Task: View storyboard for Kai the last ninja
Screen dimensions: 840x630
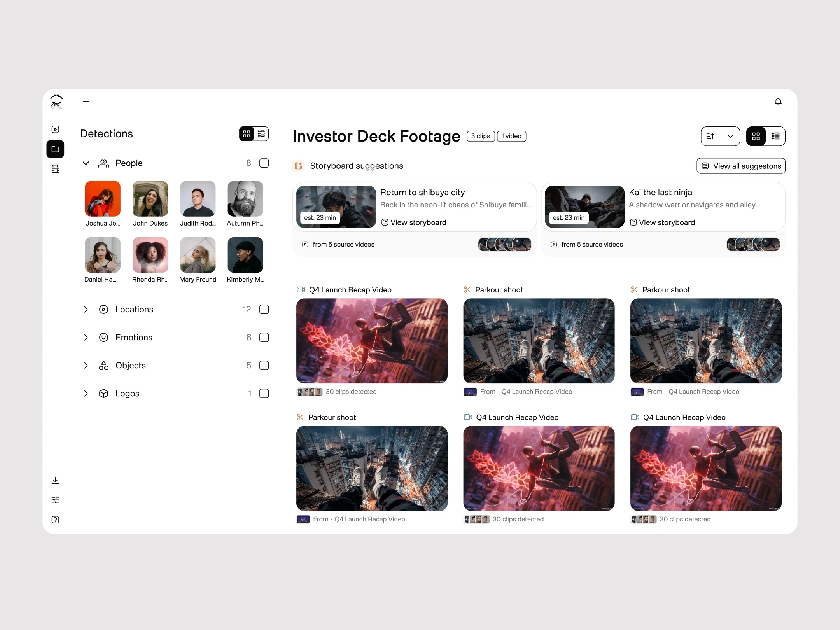Action: (662, 222)
